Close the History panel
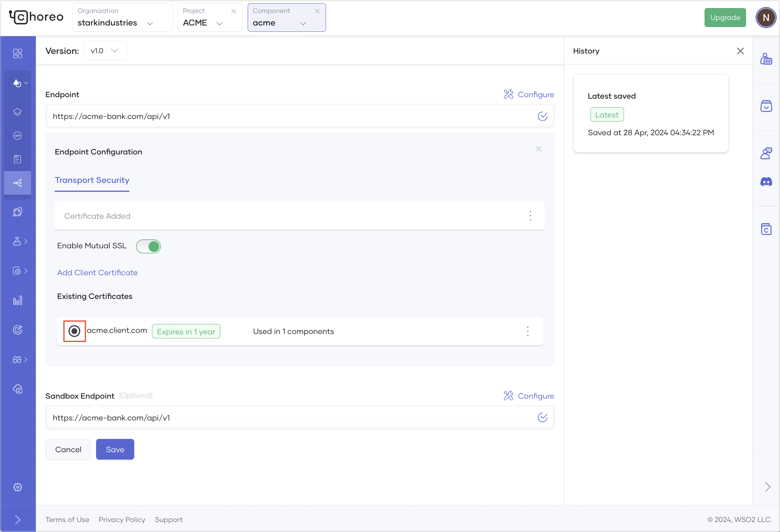 [x=740, y=51]
